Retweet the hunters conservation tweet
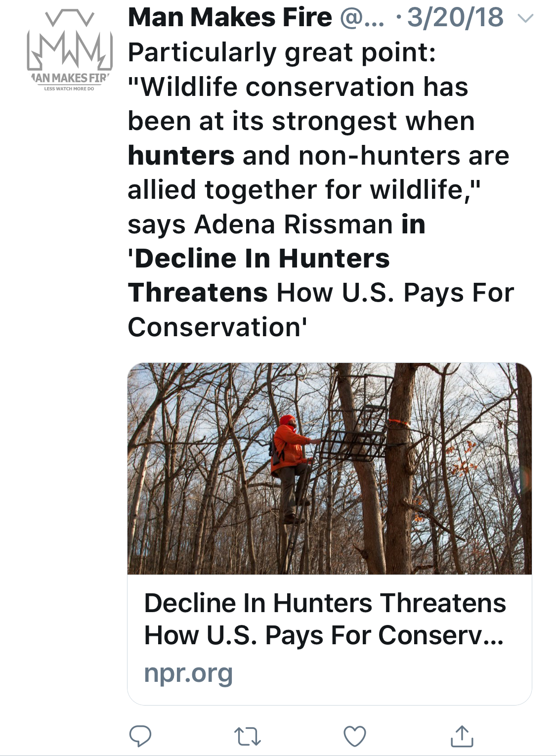The width and height of the screenshot is (556, 756). tap(247, 736)
